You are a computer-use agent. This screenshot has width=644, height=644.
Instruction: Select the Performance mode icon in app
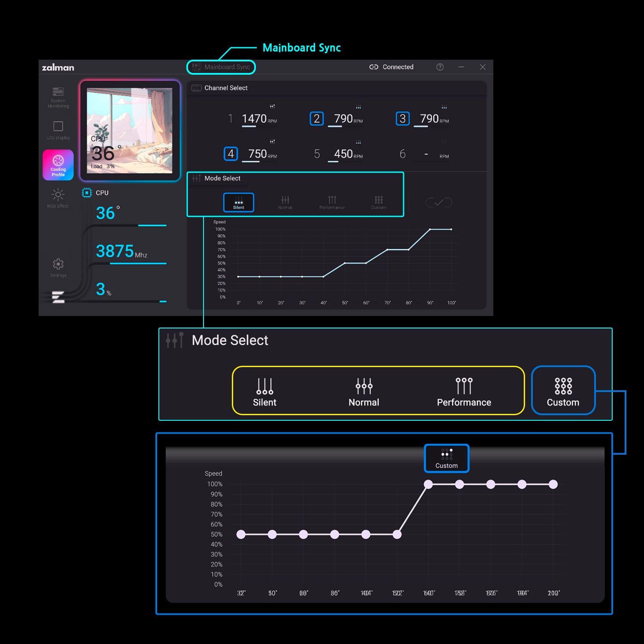[x=332, y=202]
